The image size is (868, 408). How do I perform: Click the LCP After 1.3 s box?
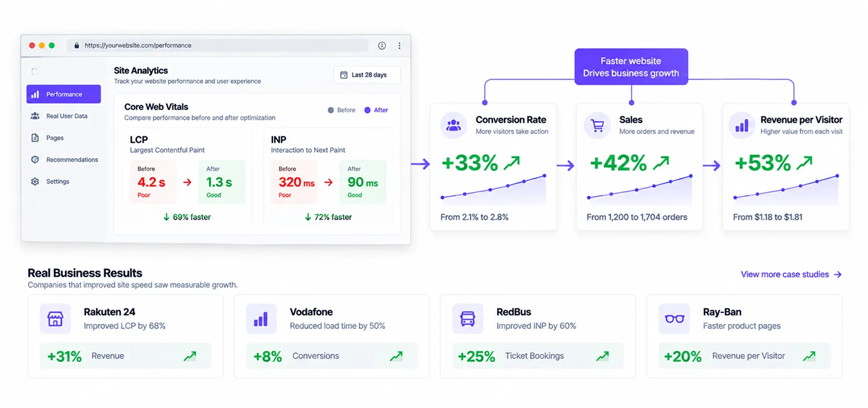coord(222,182)
